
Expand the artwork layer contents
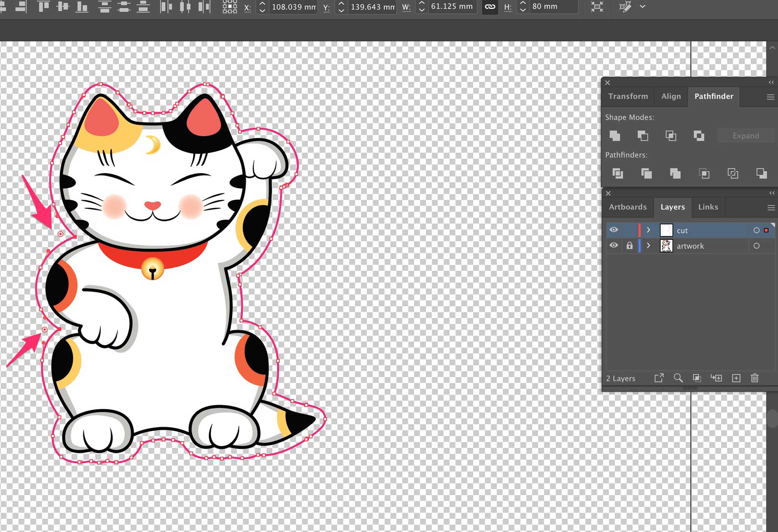[648, 246]
